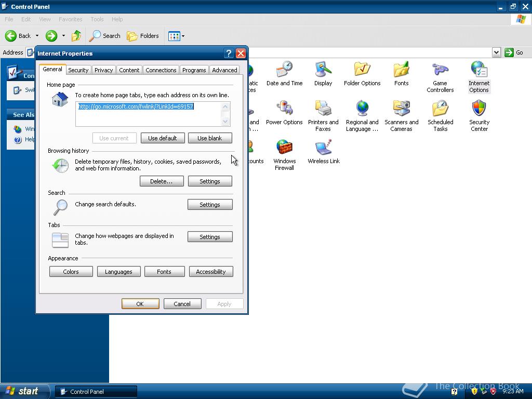This screenshot has height=399, width=532.
Task: Open Browsing history Settings button
Action: (210, 181)
